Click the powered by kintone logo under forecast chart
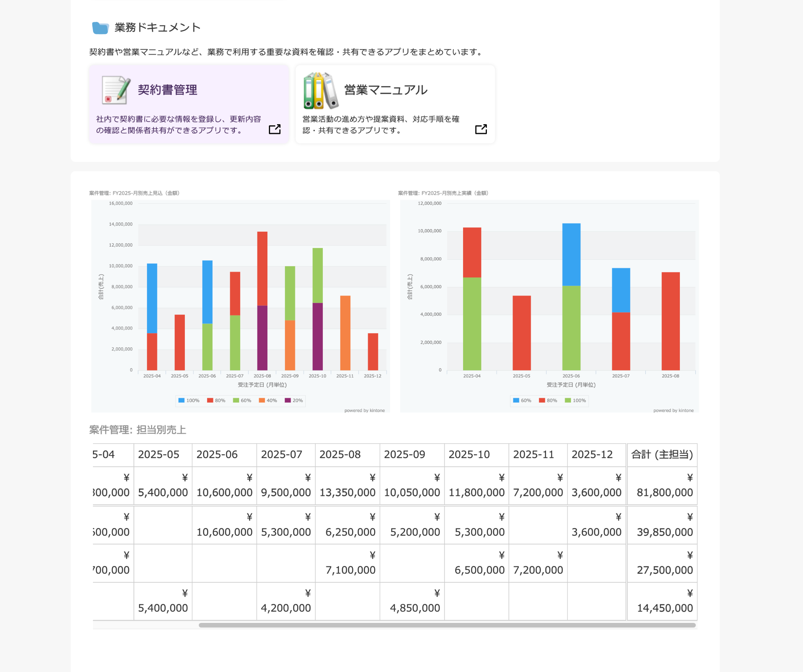Viewport: 803px width, 672px height. [364, 410]
